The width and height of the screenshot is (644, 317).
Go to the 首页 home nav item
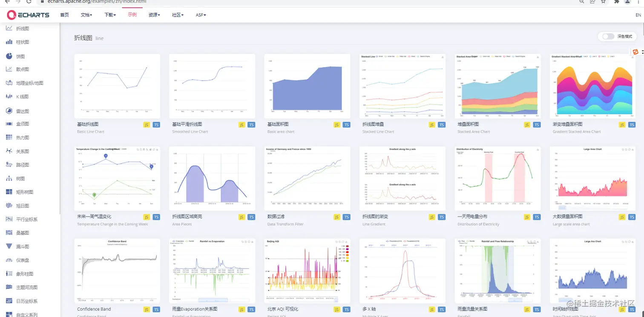click(x=64, y=15)
